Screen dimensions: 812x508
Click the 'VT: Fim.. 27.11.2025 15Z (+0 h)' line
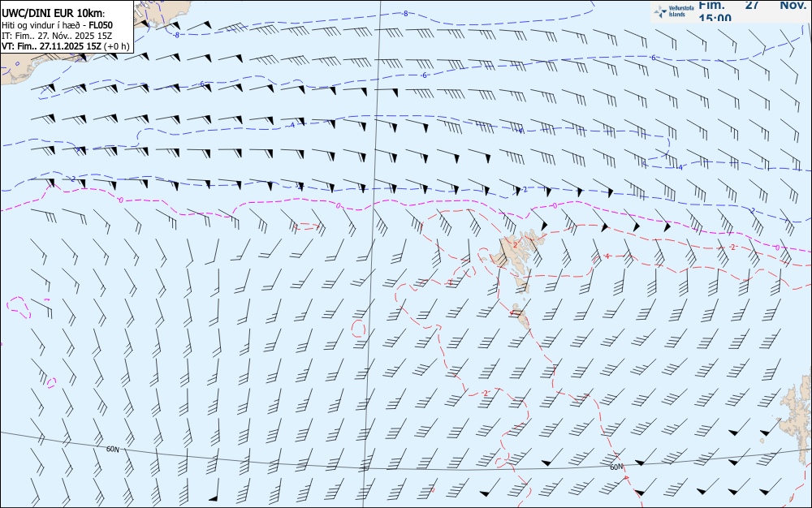click(x=65, y=46)
